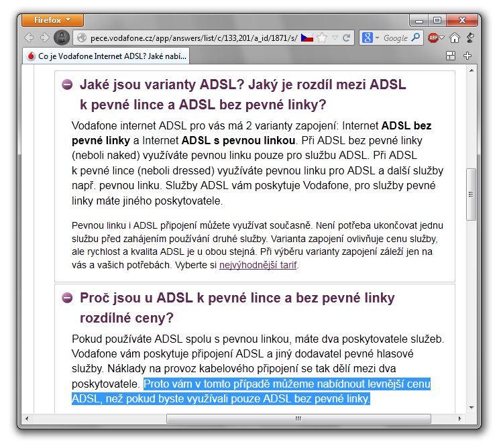Image resolution: width=501 pixels, height=448 pixels.
Task: Click the horizontal scrollbar thumb
Action: pos(298,418)
